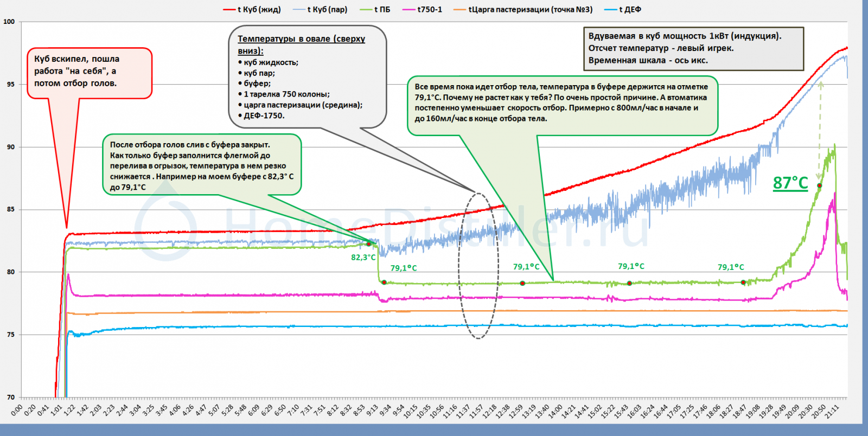
Task: Click the '7:10' time axis label
Action: [x=293, y=410]
